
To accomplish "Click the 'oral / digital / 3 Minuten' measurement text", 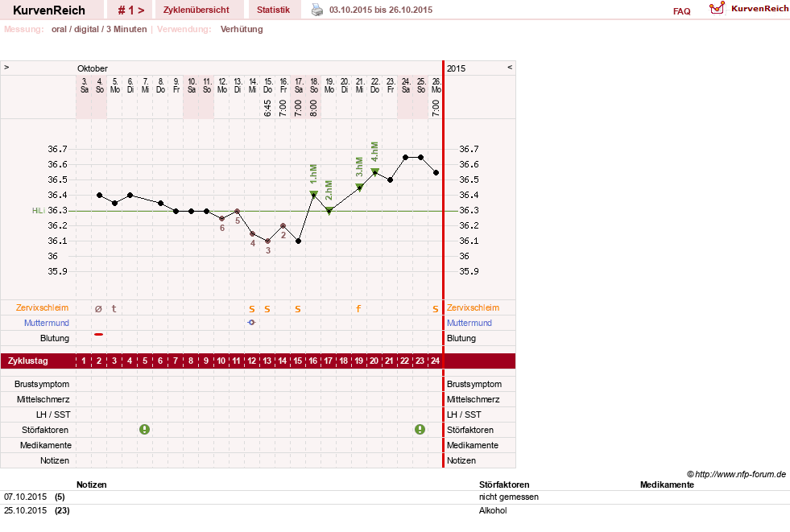I will pyautogui.click(x=99, y=29).
